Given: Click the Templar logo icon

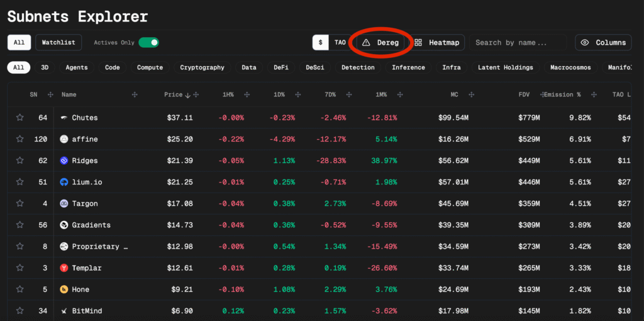Looking at the screenshot, I should point(64,267).
